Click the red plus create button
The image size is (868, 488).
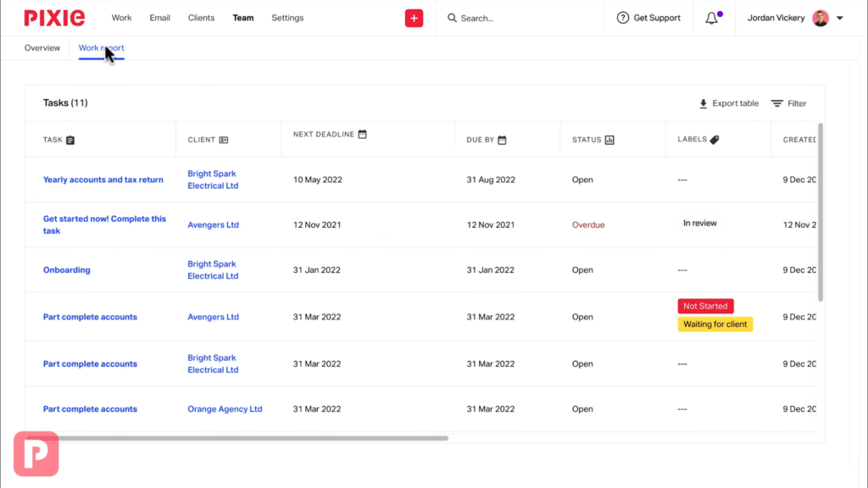point(414,19)
